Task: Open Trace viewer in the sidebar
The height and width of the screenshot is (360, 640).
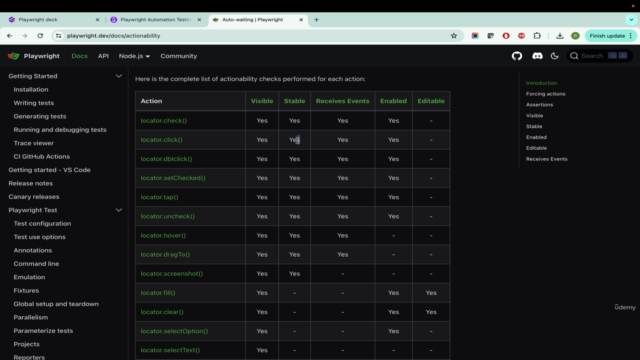Action: [33, 143]
